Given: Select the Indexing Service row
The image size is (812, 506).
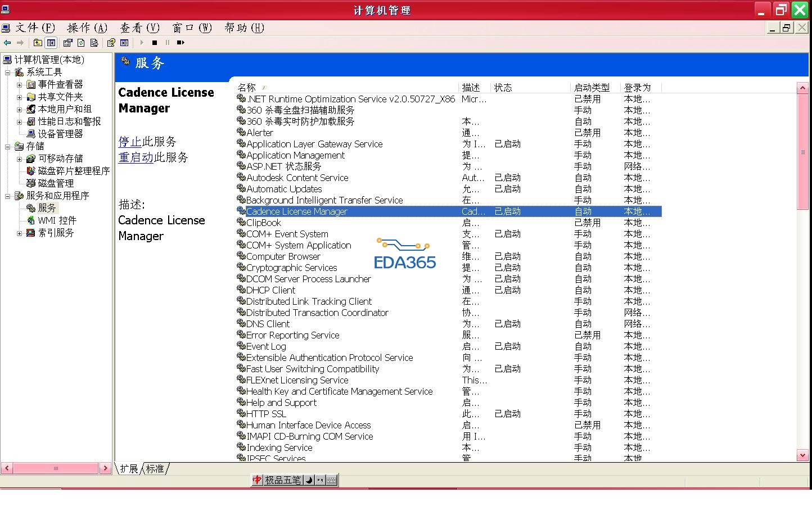Looking at the screenshot, I should pos(448,448).
